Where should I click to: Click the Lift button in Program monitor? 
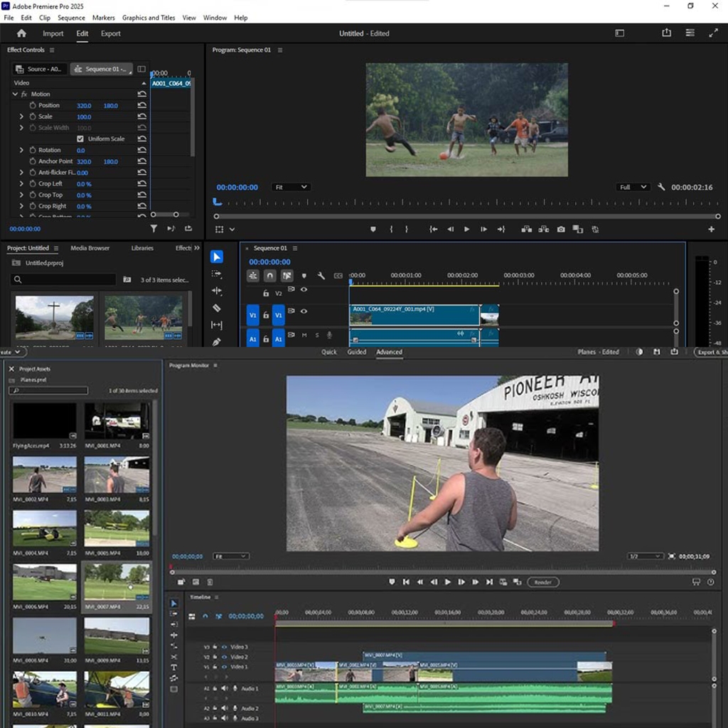(x=527, y=230)
